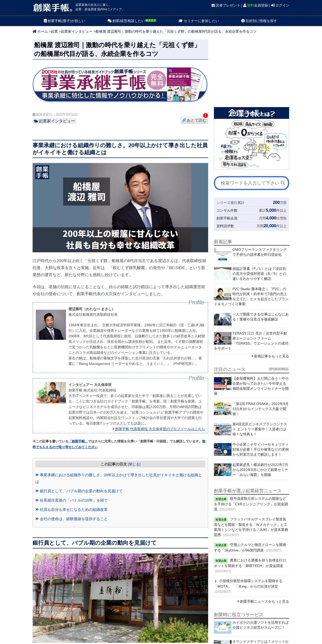Open 目的別に情報を探す menu
322x644 pixels.
click(x=259, y=21)
